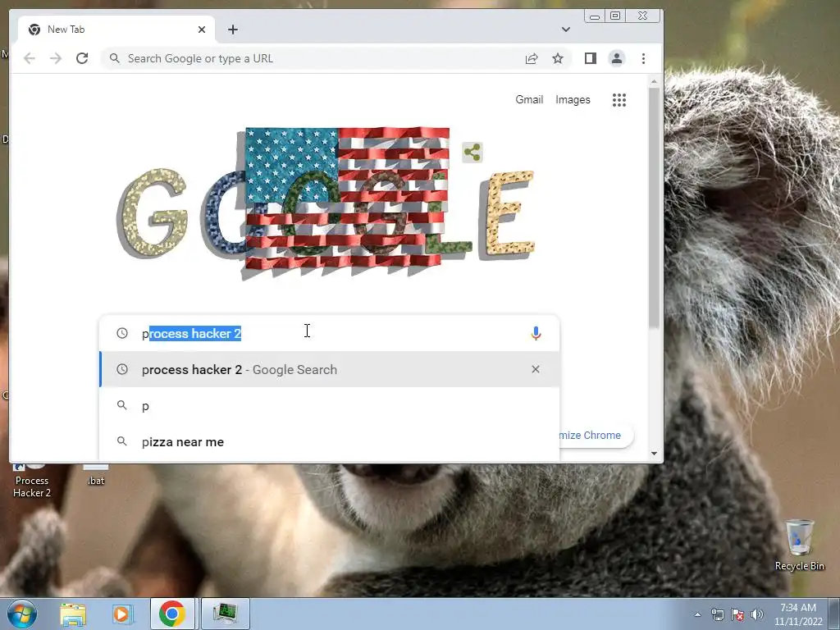The image size is (840, 630).
Task: Open the Google apps grid
Action: [x=619, y=99]
